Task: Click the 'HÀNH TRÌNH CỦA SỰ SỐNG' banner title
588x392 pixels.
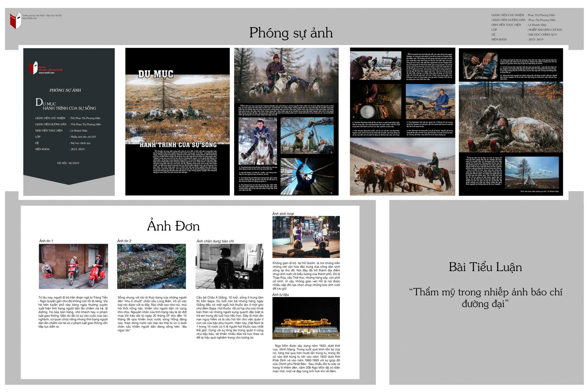Action: click(178, 145)
